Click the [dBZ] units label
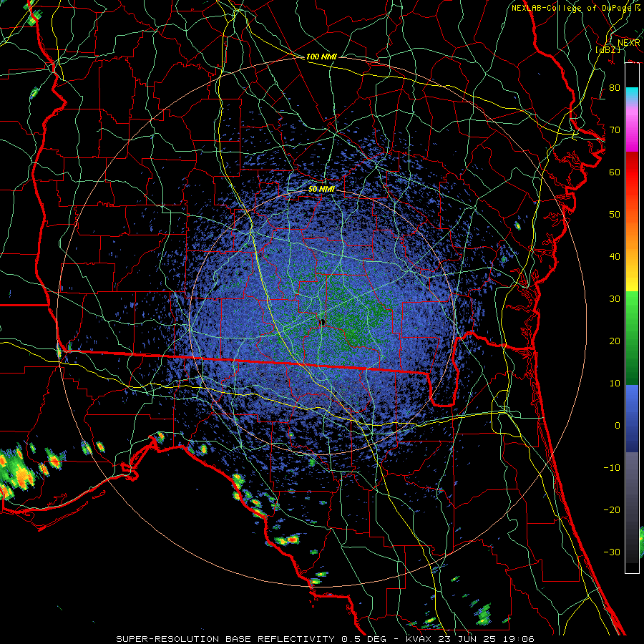This screenshot has height=644, width=644. 608,49
